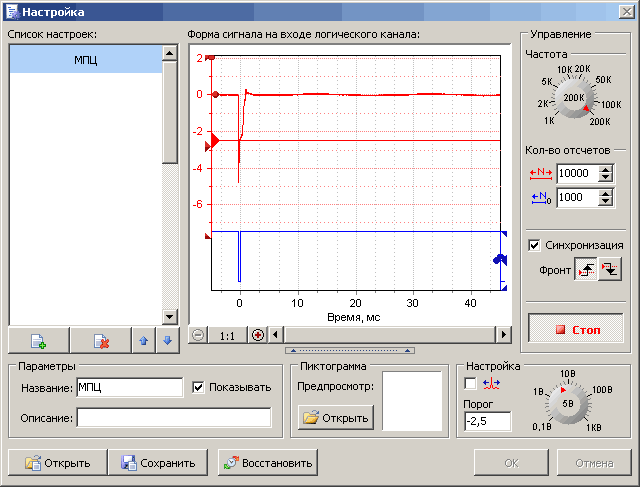Click the add new setting icon
The height and width of the screenshot is (487, 640).
(39, 341)
